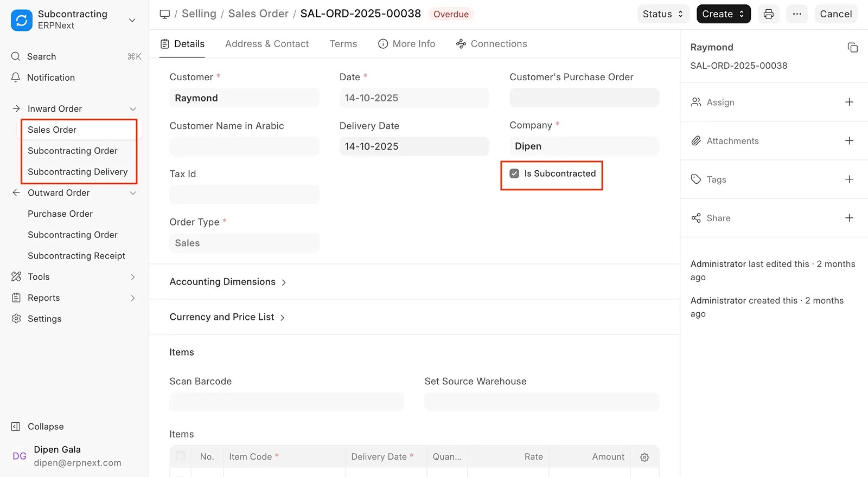Click the Settings gear icon in sidebar
Screen dimensions: 868x477
pos(16,319)
